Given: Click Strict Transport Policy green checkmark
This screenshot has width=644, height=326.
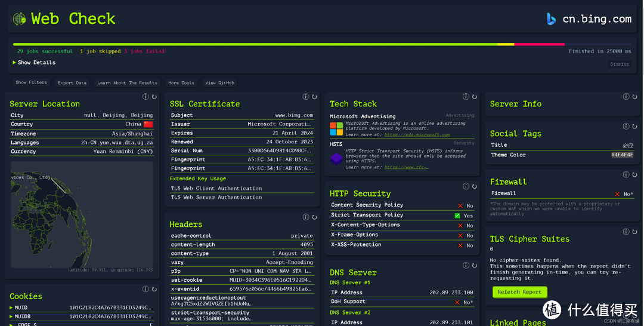Looking at the screenshot, I should point(457,216).
